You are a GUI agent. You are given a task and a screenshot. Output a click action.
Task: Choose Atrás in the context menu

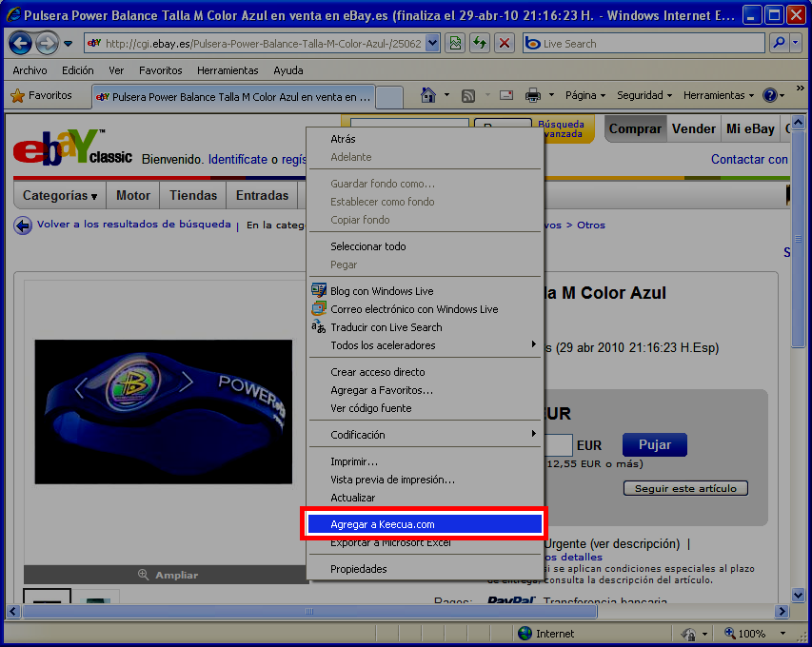(x=425, y=139)
